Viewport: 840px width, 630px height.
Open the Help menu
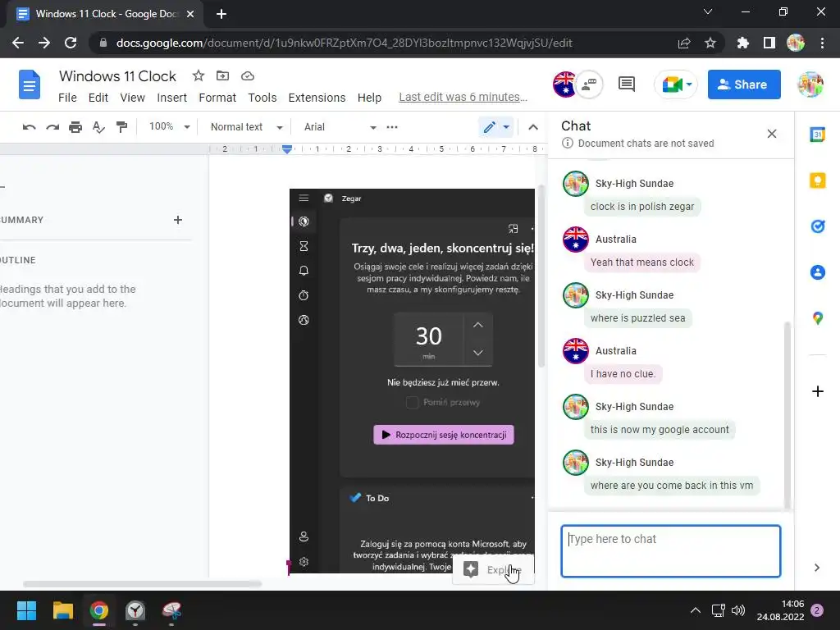click(x=369, y=98)
